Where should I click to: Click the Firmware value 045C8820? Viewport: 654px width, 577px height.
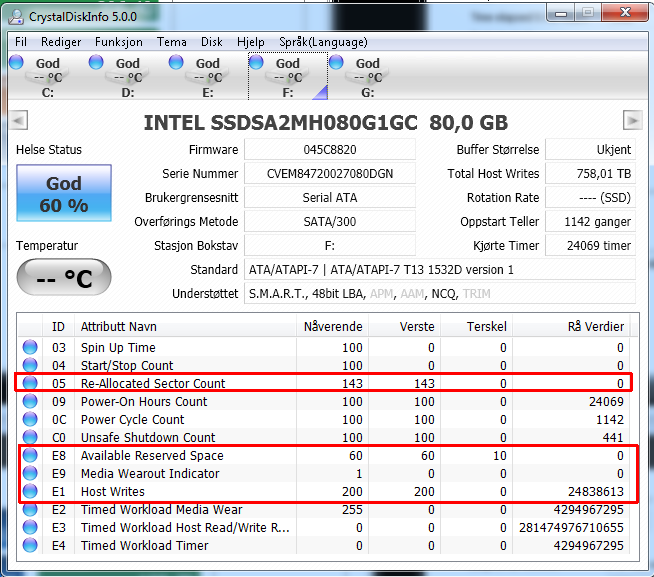(330, 149)
